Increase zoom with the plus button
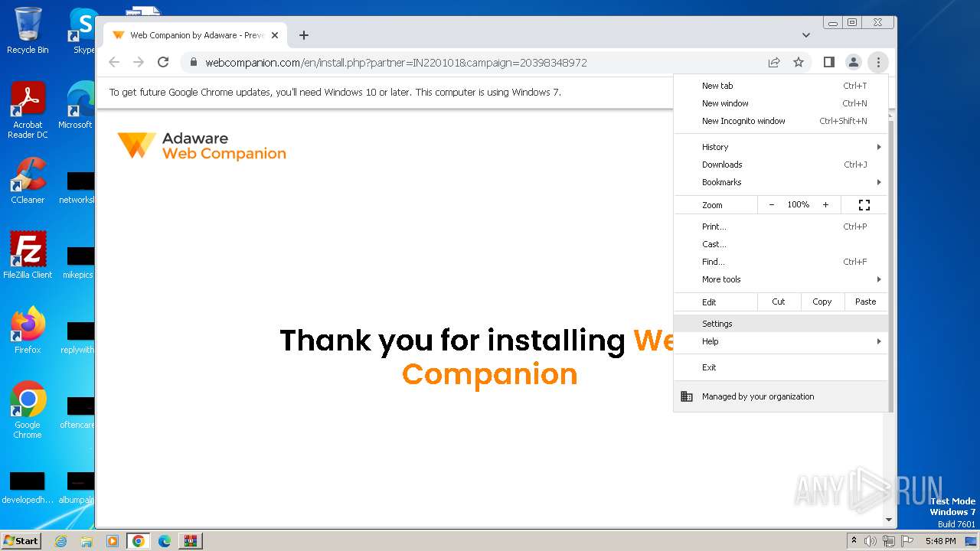This screenshot has height=551, width=980. (x=825, y=205)
